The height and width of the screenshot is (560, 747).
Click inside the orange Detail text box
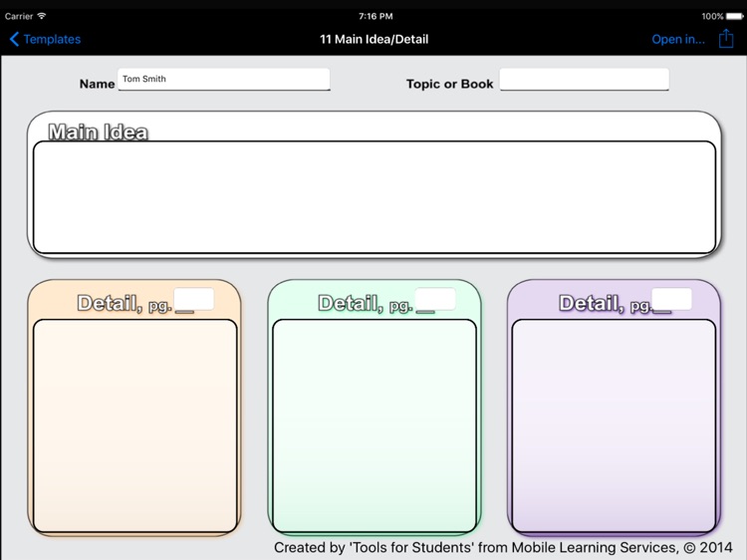point(134,426)
